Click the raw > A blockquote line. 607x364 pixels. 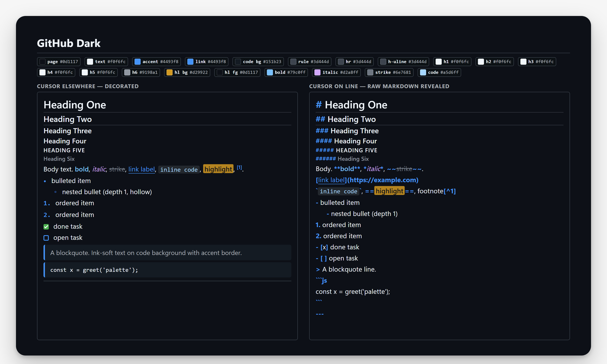(x=346, y=270)
